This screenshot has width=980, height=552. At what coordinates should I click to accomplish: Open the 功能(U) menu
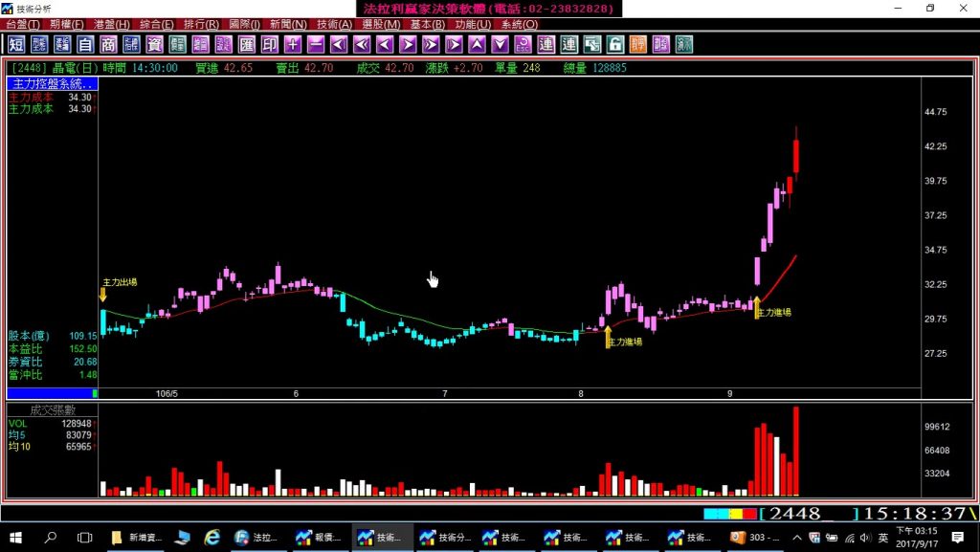click(x=473, y=24)
